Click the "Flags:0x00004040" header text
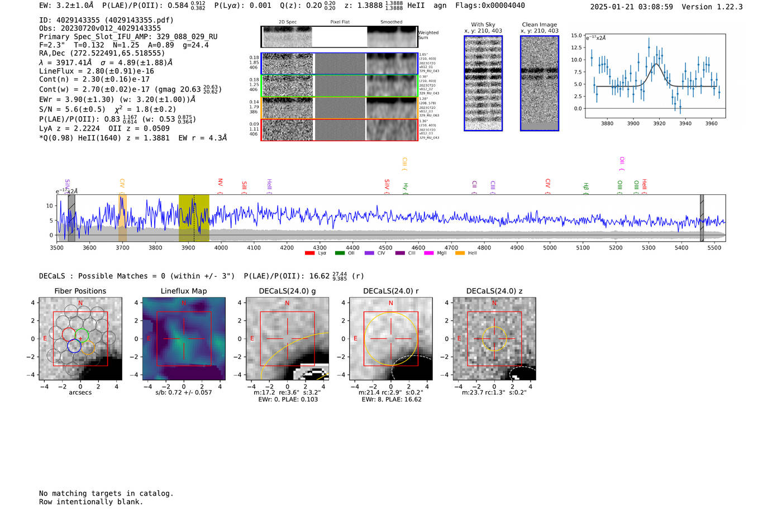Image resolution: width=782 pixels, height=532 pixels. 490,6
